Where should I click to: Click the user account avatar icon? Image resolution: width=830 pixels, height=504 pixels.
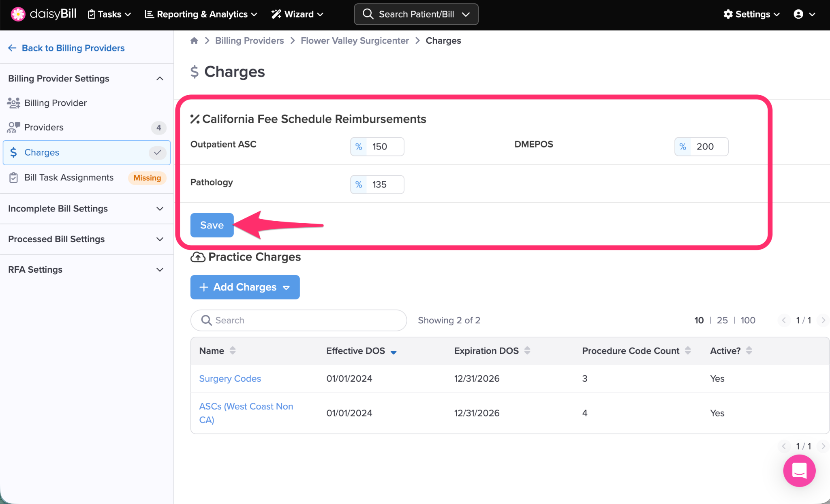(x=798, y=14)
